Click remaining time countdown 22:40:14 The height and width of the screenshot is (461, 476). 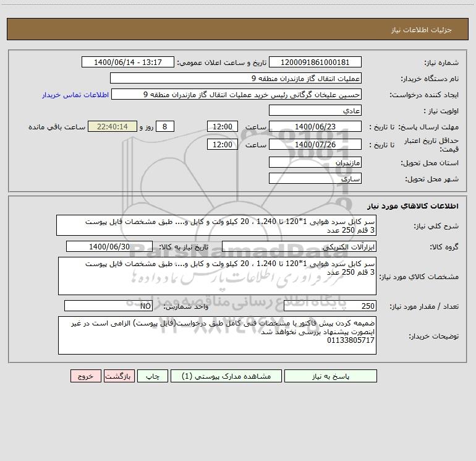pos(113,126)
